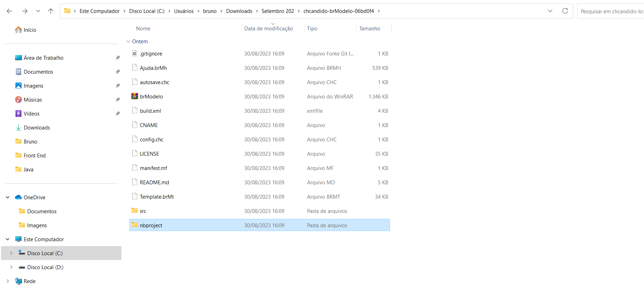
Task: Open Área de Trabalho in sidebar
Action: pyautogui.click(x=44, y=58)
